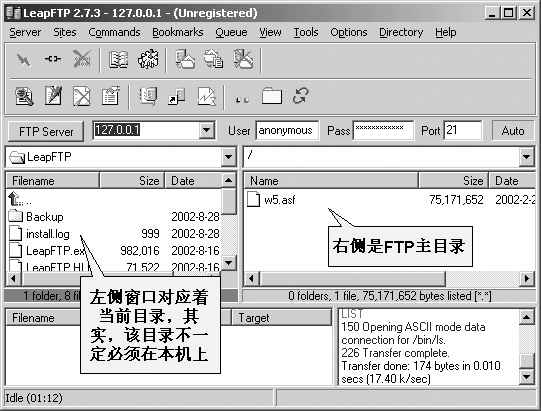This screenshot has height=411, width=541.
Task: Click the install.log file icon
Action: (15, 233)
